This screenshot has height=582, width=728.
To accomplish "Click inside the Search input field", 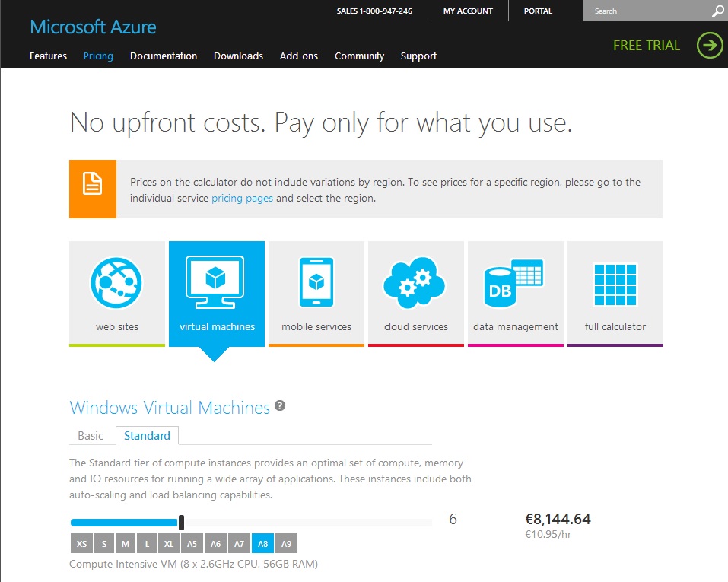I will [x=647, y=11].
